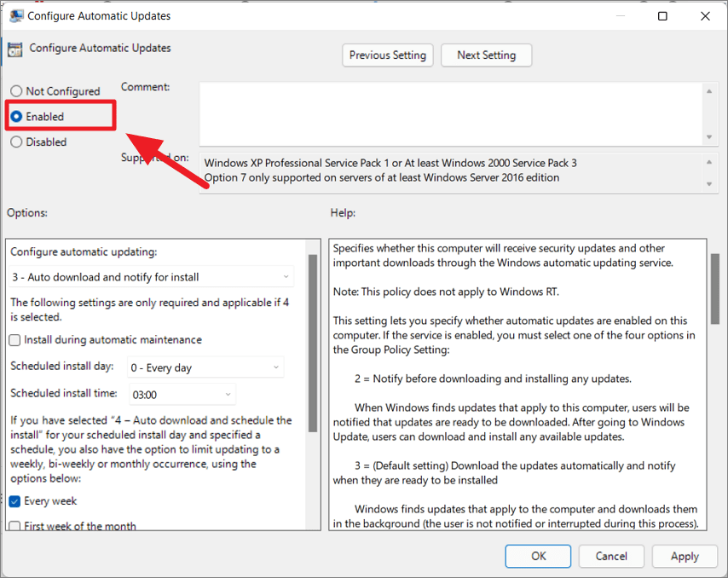The width and height of the screenshot is (728, 578).
Task: Open the Scheduled install day dropdown
Action: pos(205,367)
